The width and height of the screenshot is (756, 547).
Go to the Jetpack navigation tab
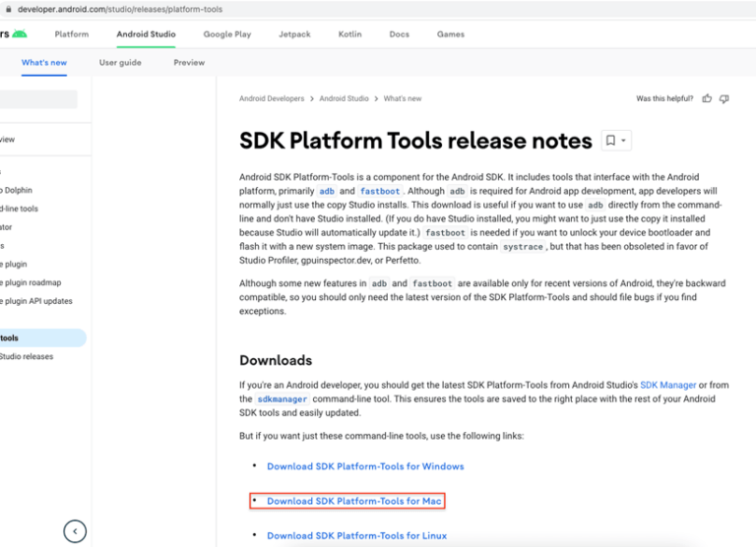(x=294, y=34)
